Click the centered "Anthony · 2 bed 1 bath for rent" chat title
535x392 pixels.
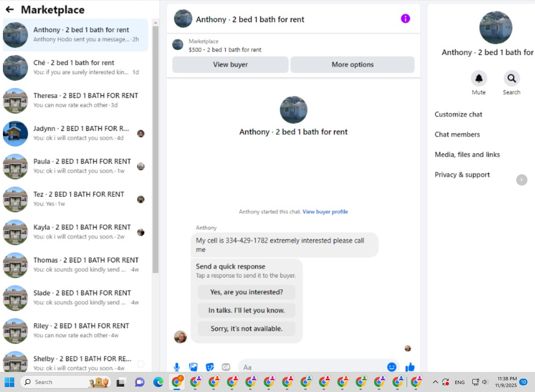(293, 132)
